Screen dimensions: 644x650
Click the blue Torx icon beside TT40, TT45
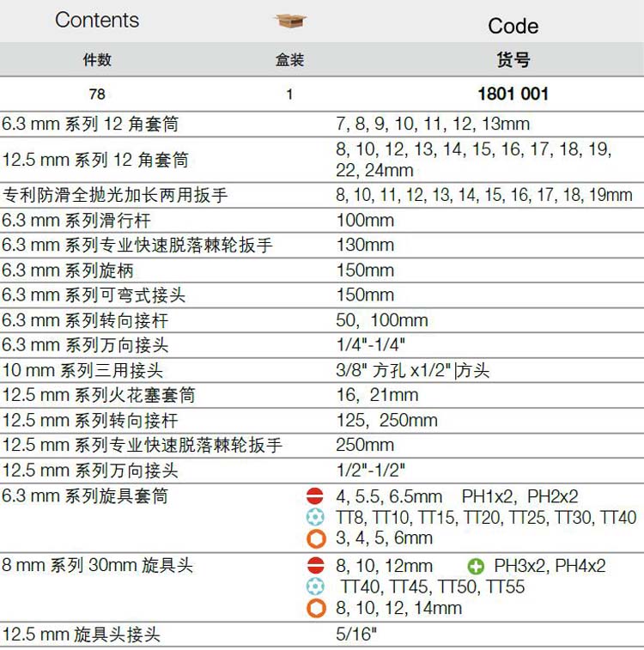(316, 587)
